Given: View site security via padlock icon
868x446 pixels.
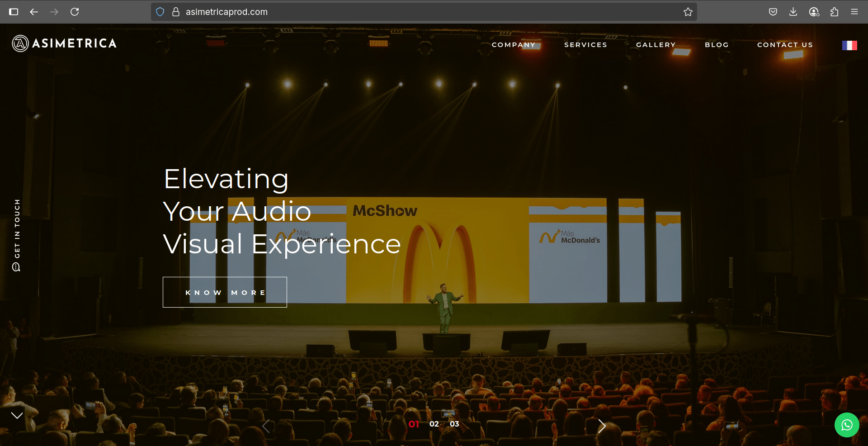Looking at the screenshot, I should pos(176,12).
